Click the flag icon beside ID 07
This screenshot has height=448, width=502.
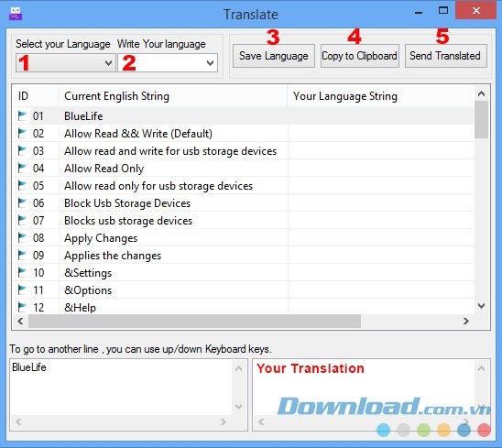coord(22,220)
